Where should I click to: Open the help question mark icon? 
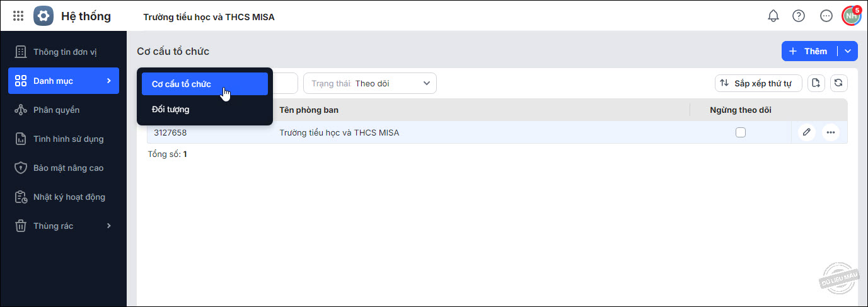799,16
